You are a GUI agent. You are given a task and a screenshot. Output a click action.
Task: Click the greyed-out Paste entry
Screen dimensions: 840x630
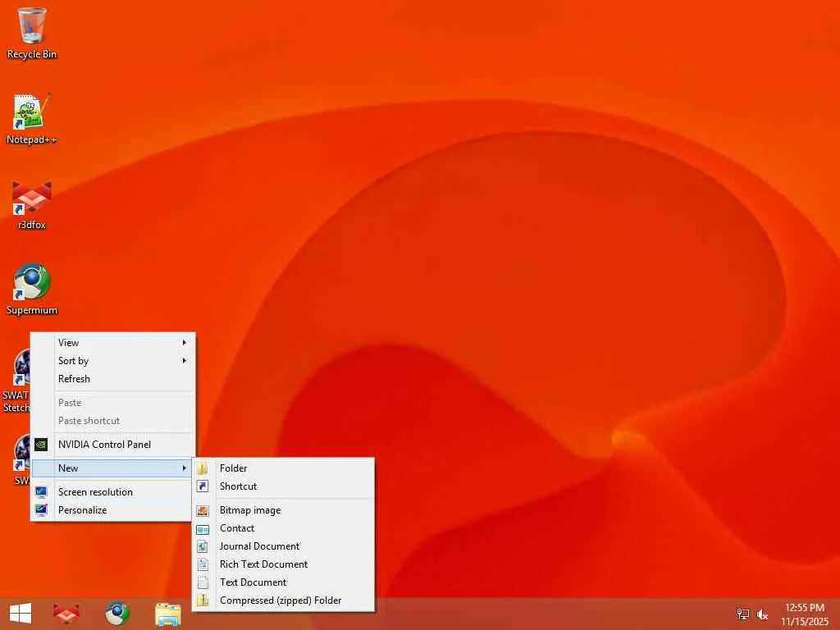pos(112,402)
